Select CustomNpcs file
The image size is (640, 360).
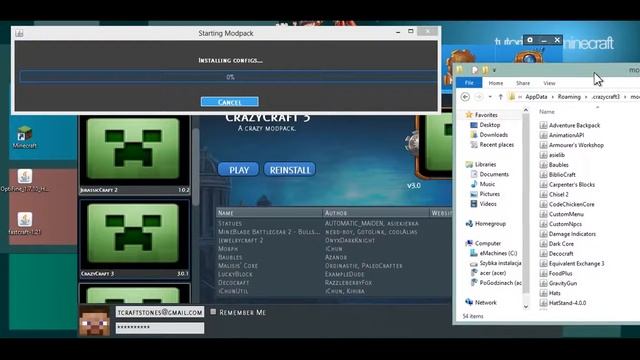[x=561, y=224]
